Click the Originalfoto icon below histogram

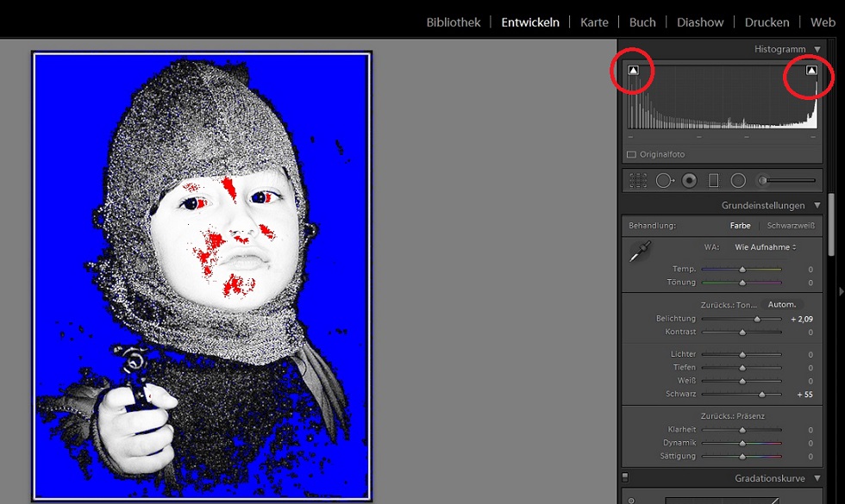pos(631,155)
